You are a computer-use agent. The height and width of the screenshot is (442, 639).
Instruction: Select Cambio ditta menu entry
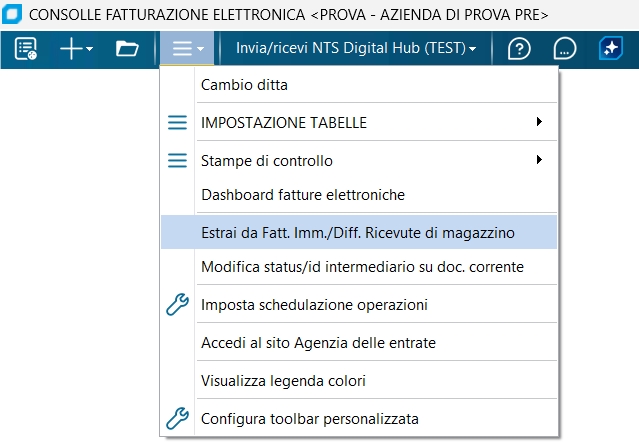click(x=244, y=84)
